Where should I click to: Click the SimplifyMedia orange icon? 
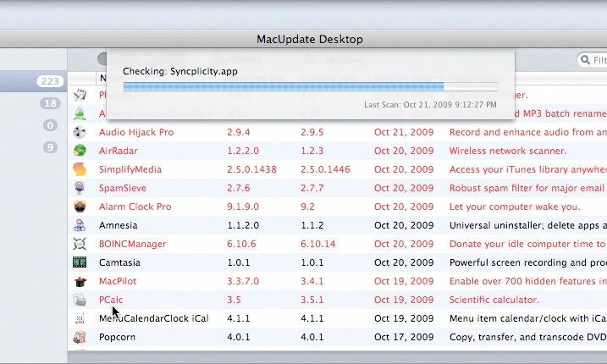(80, 169)
